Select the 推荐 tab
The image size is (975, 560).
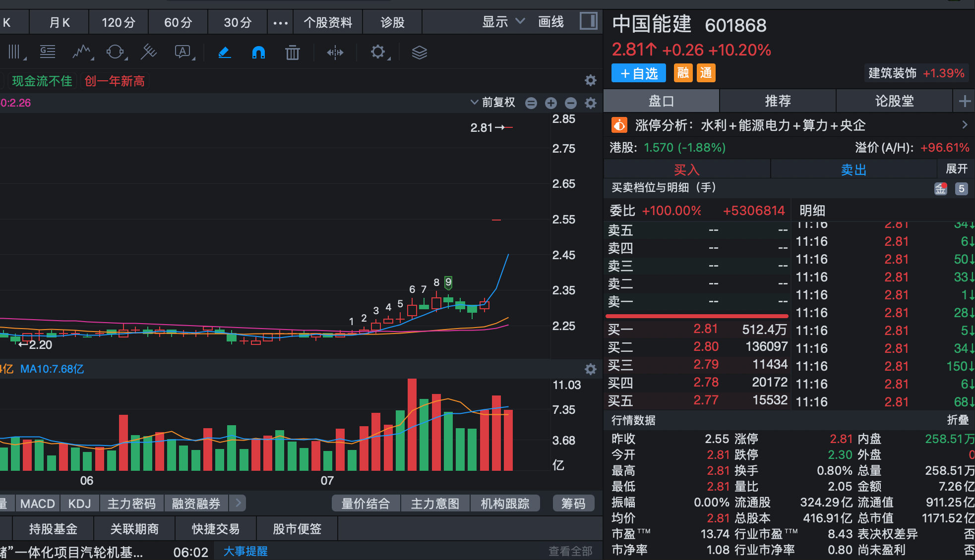[x=778, y=101]
